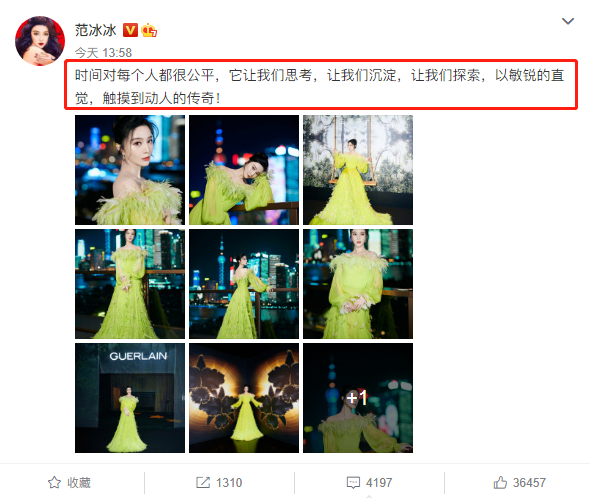Open the 今天 13:58 timestamp link
Image resolution: width=590 pixels, height=498 pixels.
coord(103,53)
